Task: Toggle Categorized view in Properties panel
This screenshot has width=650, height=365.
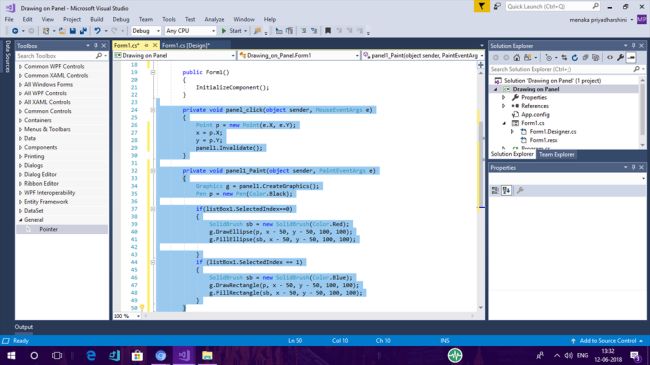Action: [x=495, y=190]
